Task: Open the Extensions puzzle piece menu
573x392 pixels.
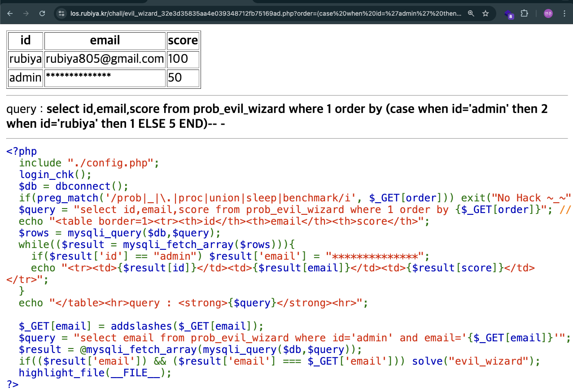Action: pyautogui.click(x=525, y=13)
